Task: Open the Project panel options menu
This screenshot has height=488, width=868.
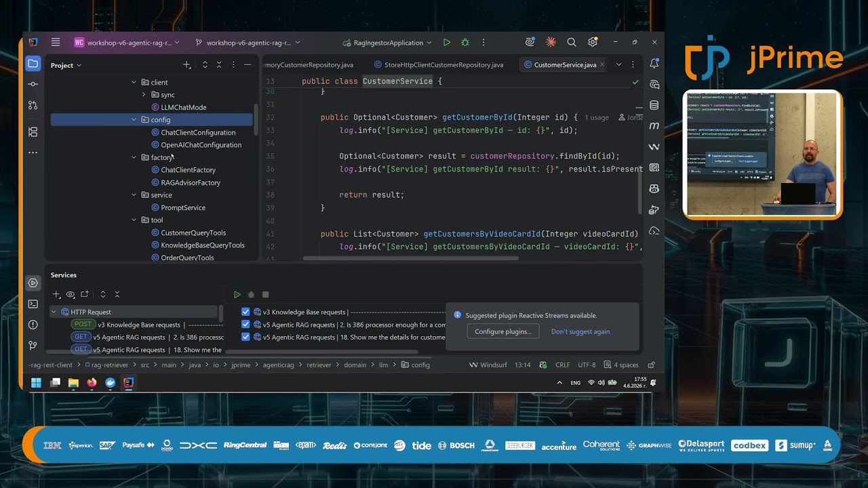Action: (x=233, y=65)
